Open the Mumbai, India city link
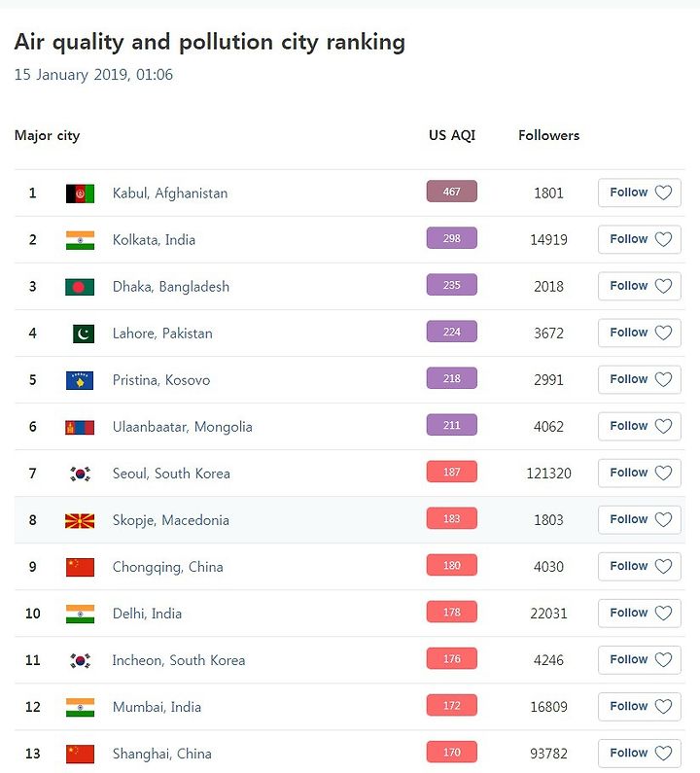Viewport: 700px width, 773px height. click(x=157, y=707)
